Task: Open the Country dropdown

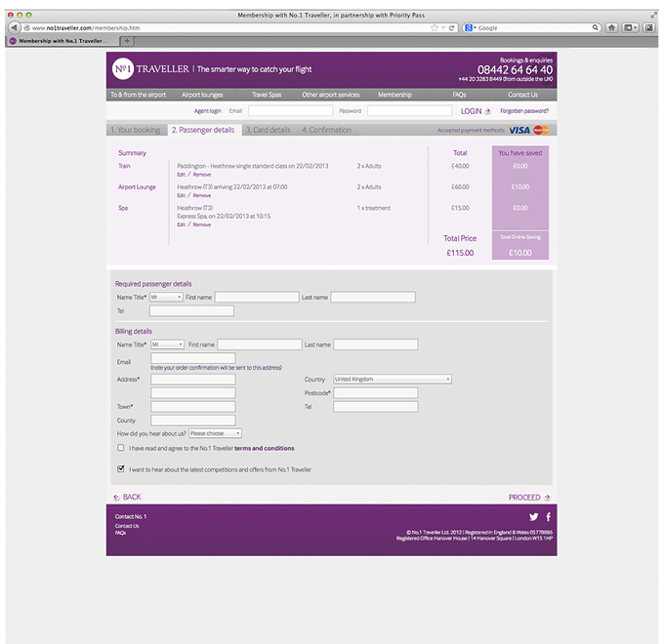Action: tap(393, 380)
